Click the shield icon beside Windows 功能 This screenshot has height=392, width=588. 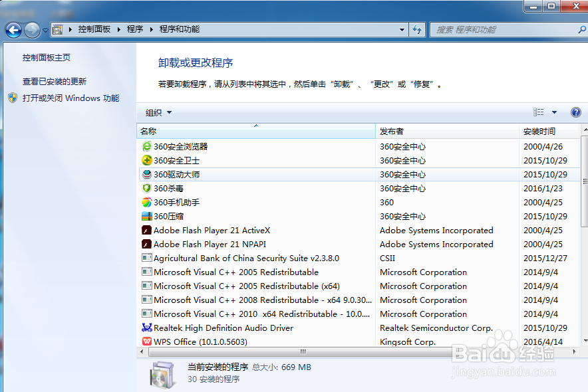click(13, 98)
